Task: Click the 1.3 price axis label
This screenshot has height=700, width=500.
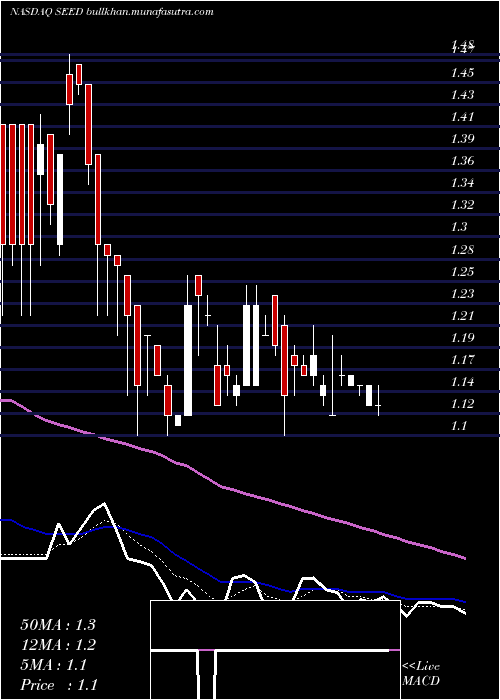Action: point(459,227)
